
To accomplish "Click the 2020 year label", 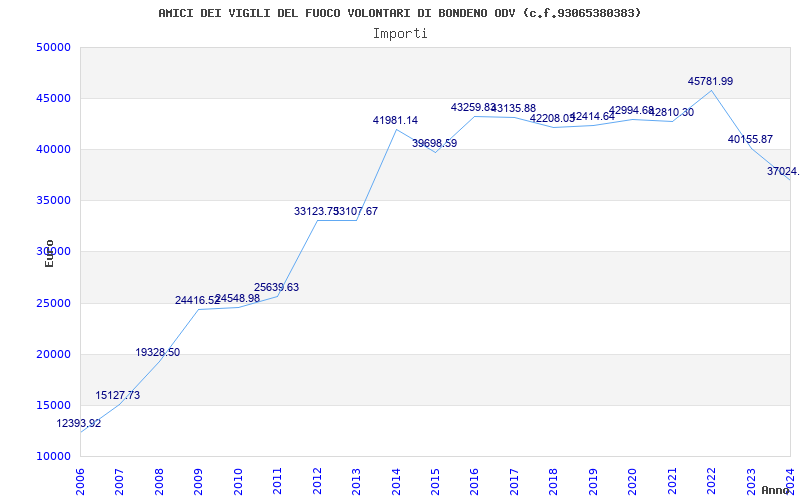I will [x=633, y=481].
